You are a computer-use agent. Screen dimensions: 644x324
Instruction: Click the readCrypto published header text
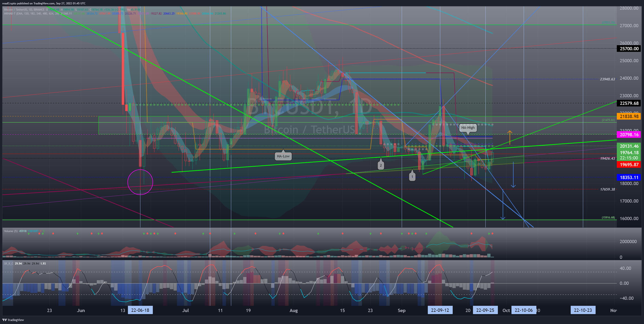44,3
